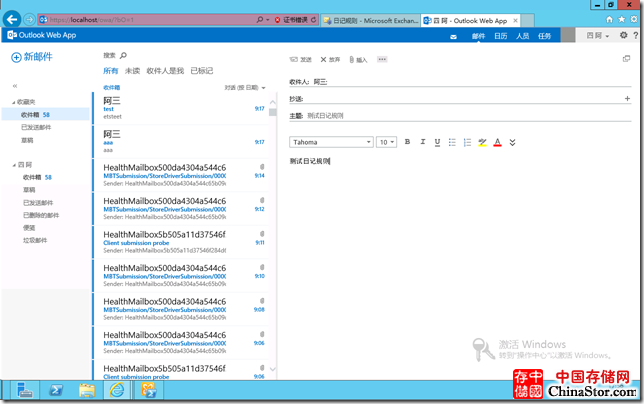Switch to 人员 (People) in top navigation
This screenshot has height=404, width=644.
pos(523,36)
